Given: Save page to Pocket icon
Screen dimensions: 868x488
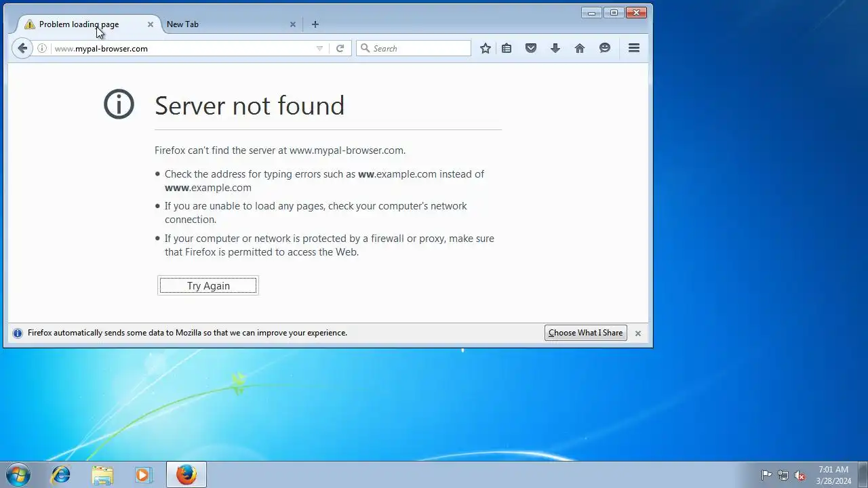Looking at the screenshot, I should point(531,48).
